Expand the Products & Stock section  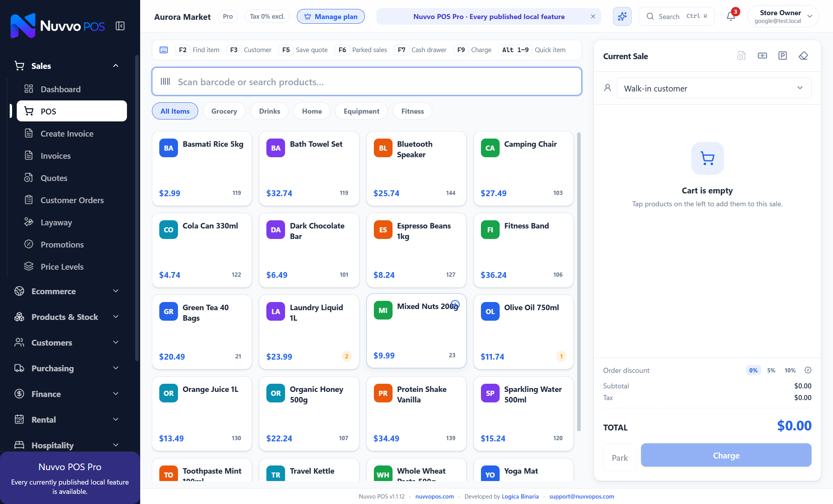66,317
